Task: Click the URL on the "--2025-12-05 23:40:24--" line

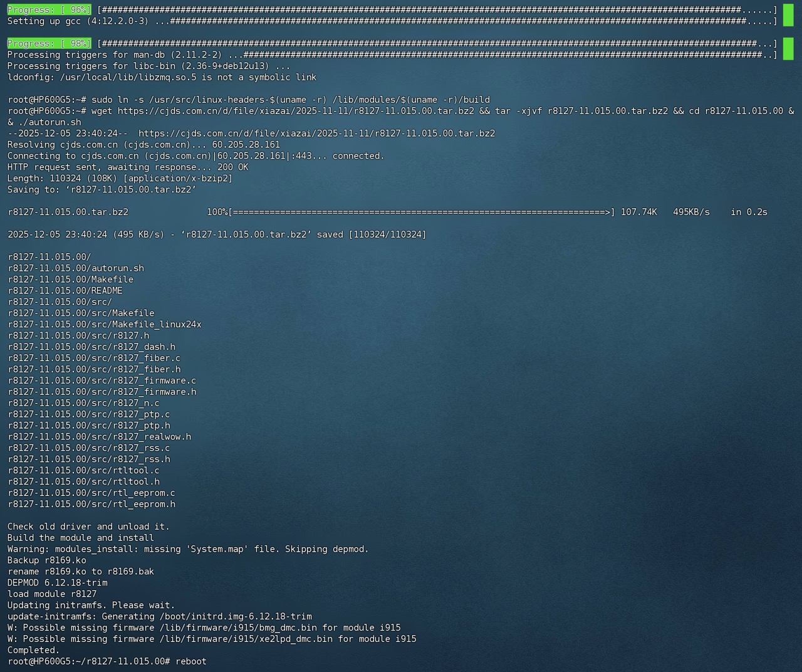Action: (x=316, y=134)
